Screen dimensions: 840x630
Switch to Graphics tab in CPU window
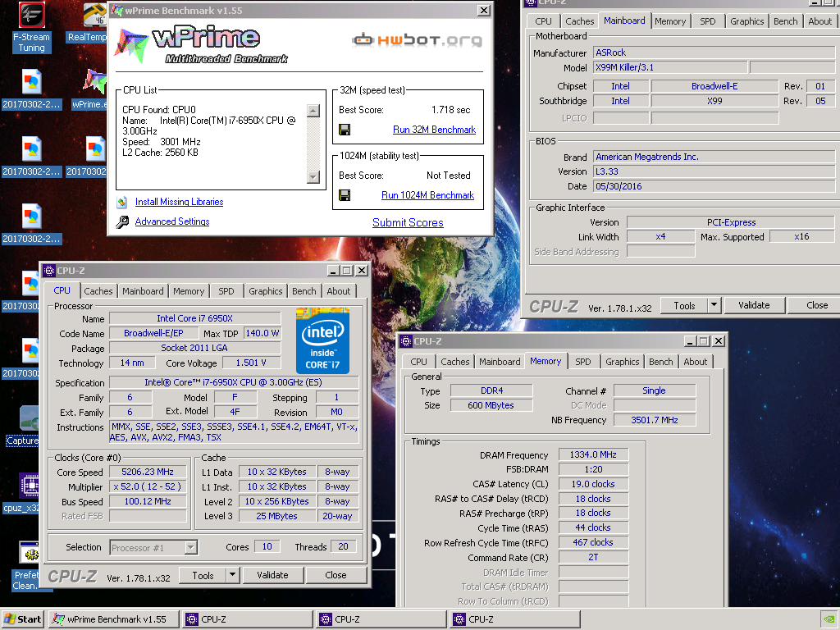pyautogui.click(x=266, y=291)
